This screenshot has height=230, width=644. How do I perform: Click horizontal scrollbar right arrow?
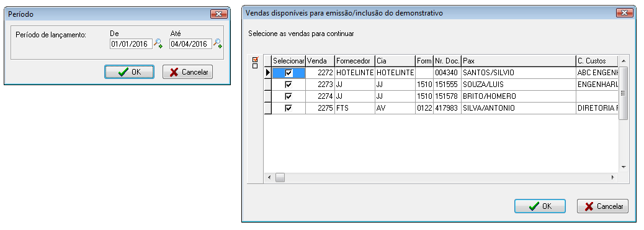[612, 178]
